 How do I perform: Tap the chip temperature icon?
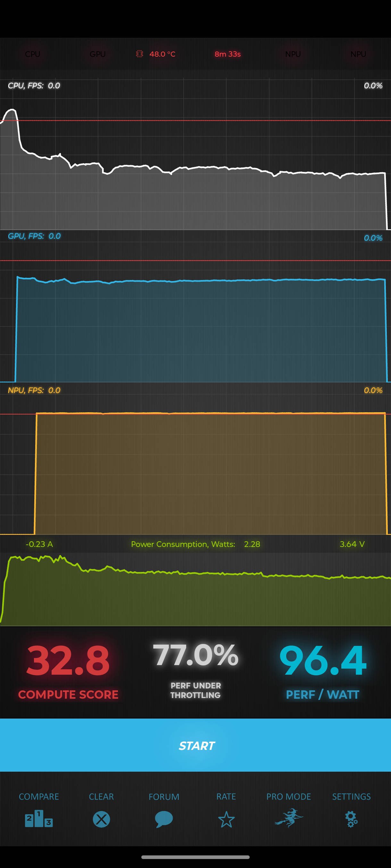[x=139, y=54]
